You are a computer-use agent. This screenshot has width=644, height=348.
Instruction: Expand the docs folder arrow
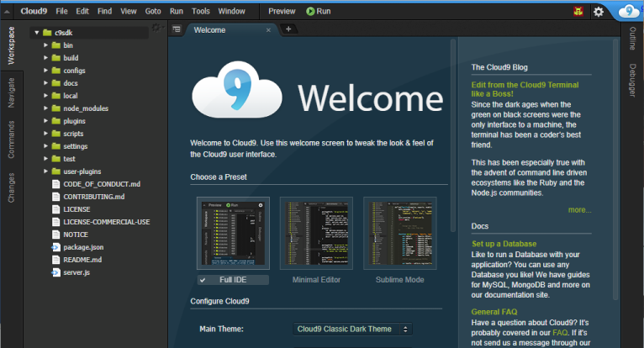45,83
